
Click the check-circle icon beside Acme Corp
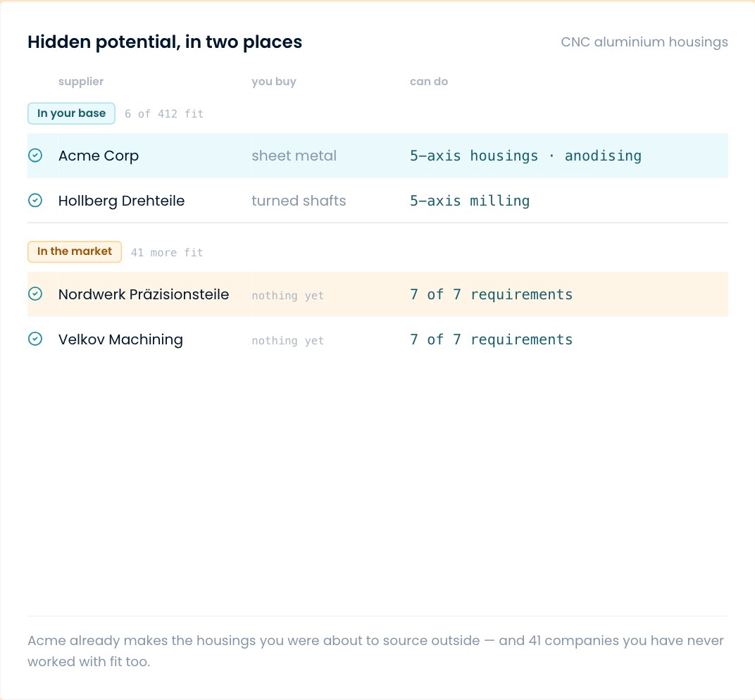[35, 156]
